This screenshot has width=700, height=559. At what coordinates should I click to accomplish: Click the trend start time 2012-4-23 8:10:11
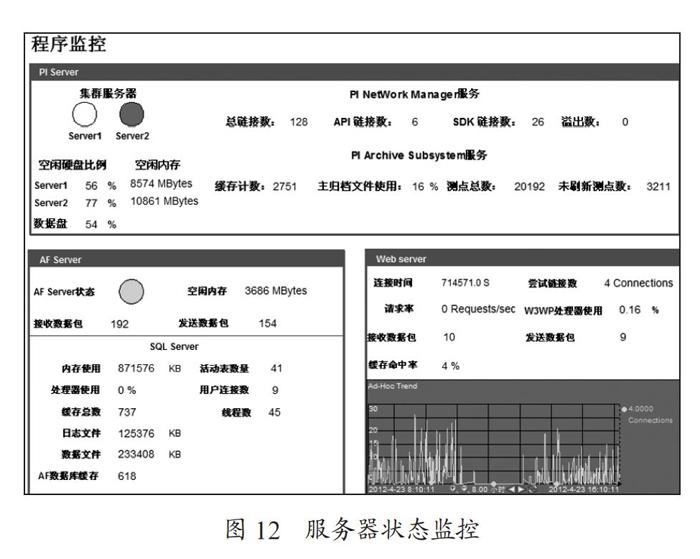(x=401, y=489)
